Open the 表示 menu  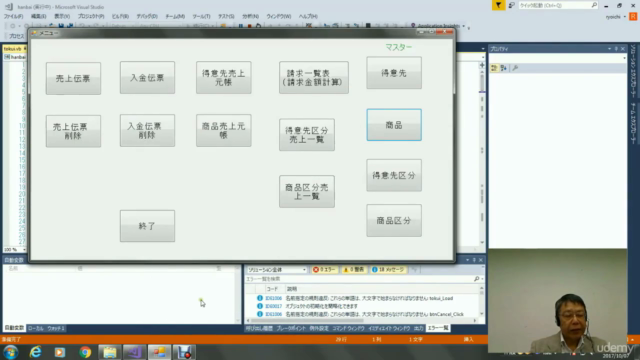(x=62, y=16)
